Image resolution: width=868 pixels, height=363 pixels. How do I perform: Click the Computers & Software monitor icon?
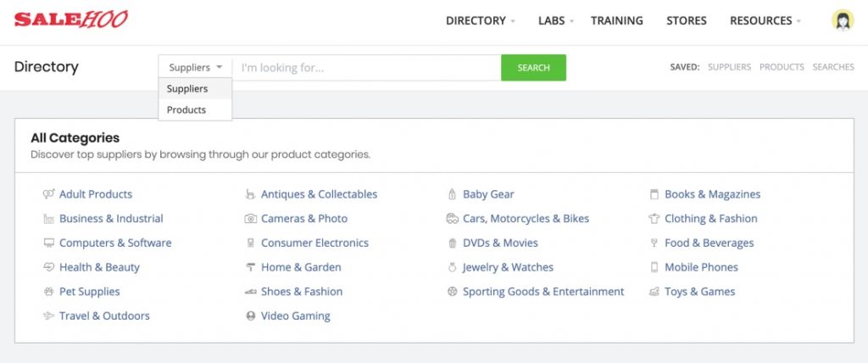click(x=48, y=243)
